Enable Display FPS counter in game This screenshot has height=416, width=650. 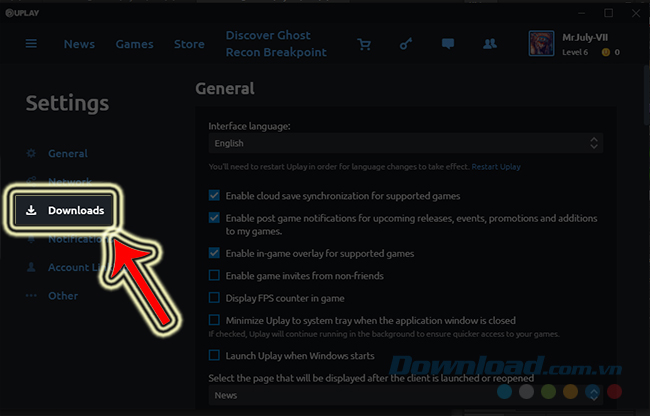point(214,298)
